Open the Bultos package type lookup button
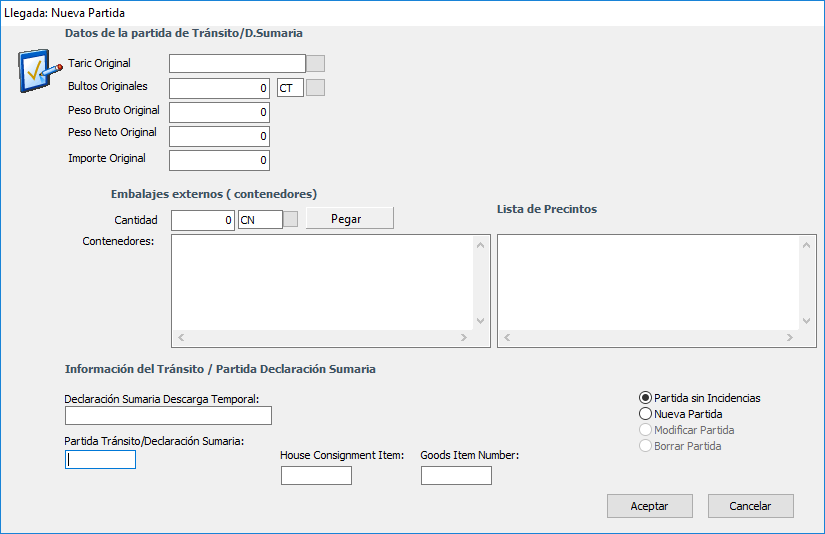Screen dimensions: 825x534 315,88
